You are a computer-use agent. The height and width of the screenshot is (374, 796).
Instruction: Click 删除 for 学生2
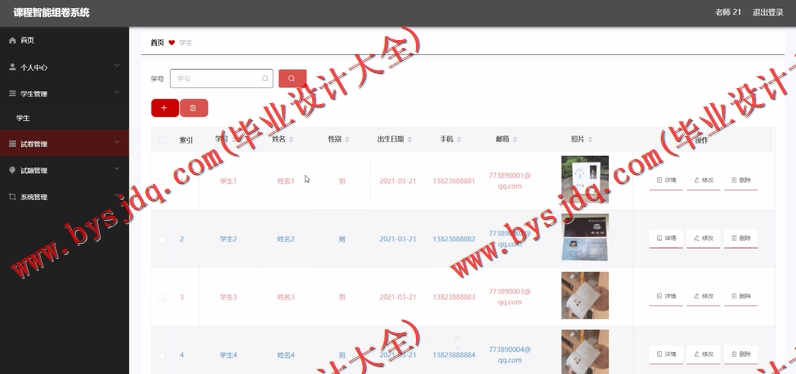[x=741, y=238]
